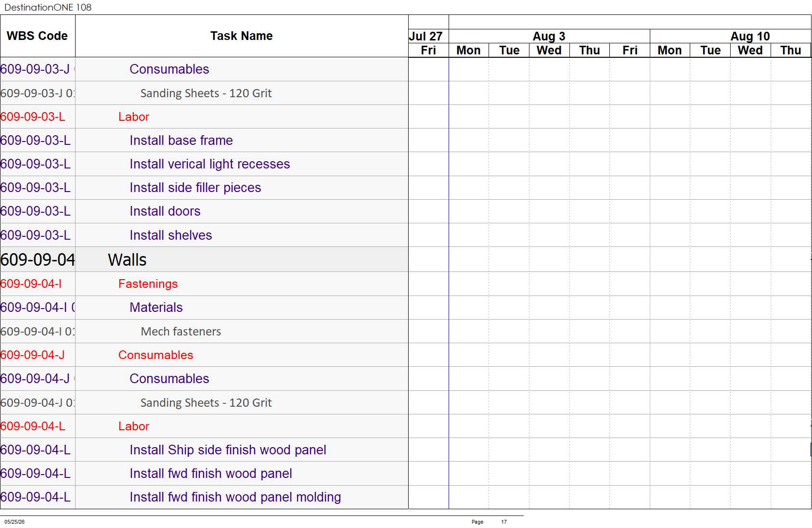812x528 pixels.
Task: Click the Page 17 footer text
Action: 489,522
